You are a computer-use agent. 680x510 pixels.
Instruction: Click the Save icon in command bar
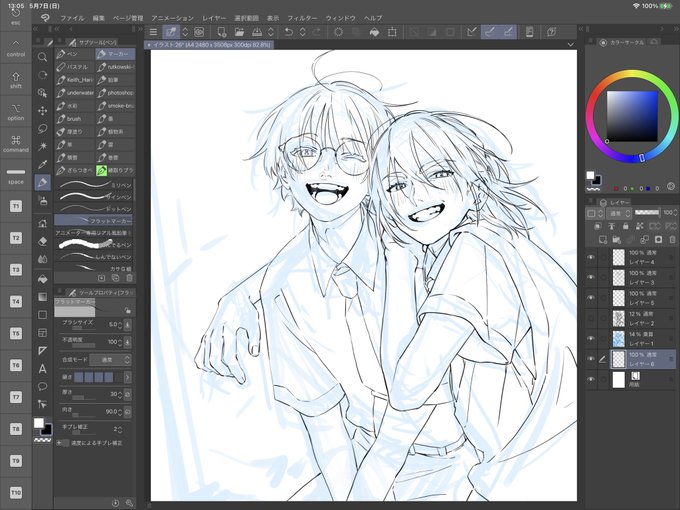click(257, 32)
